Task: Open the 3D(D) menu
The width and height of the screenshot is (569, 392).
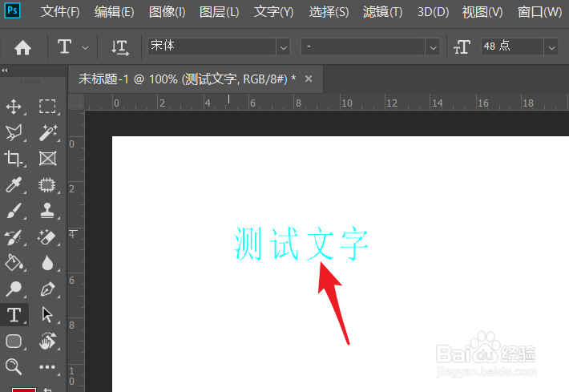Action: point(434,12)
